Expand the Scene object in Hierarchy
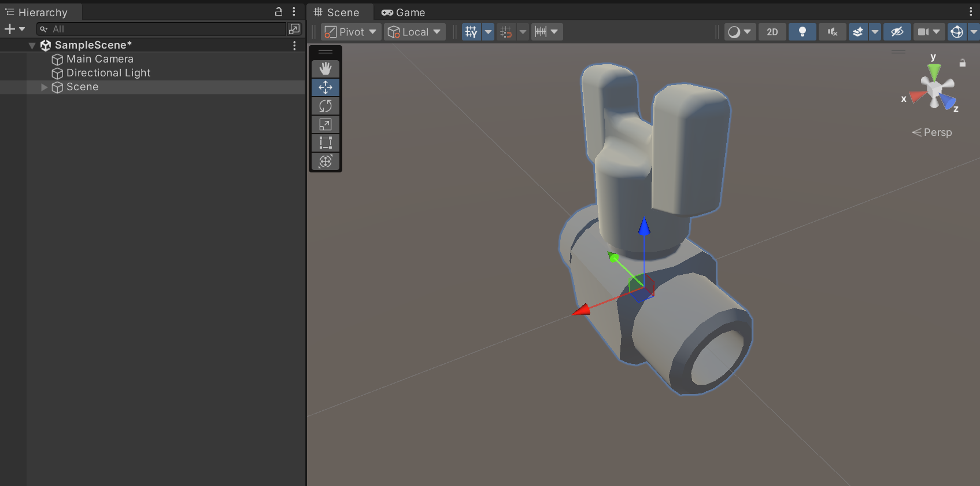The image size is (980, 486). coord(44,87)
